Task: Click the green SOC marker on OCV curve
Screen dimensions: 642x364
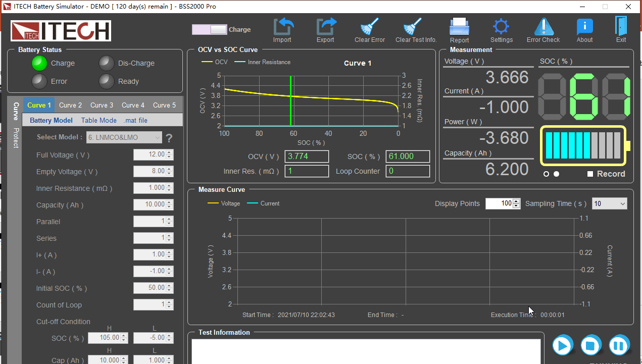Action: 291,101
